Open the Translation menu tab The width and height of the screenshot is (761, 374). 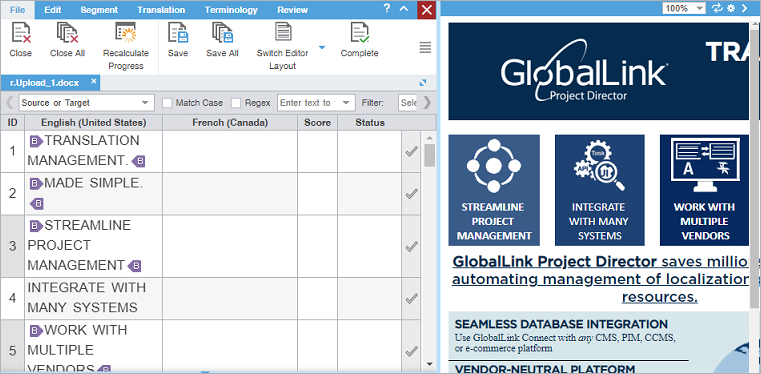click(x=161, y=10)
